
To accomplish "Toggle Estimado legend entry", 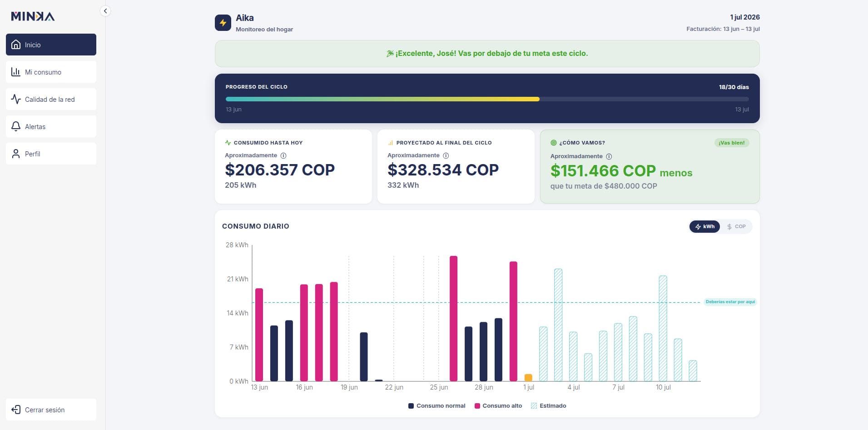I will (x=549, y=406).
